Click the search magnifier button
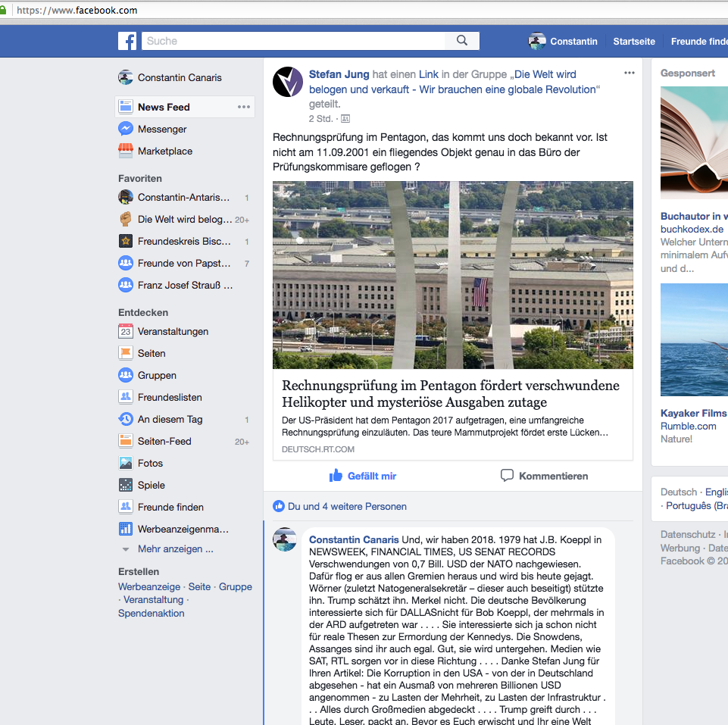The width and height of the screenshot is (728, 725). (462, 40)
